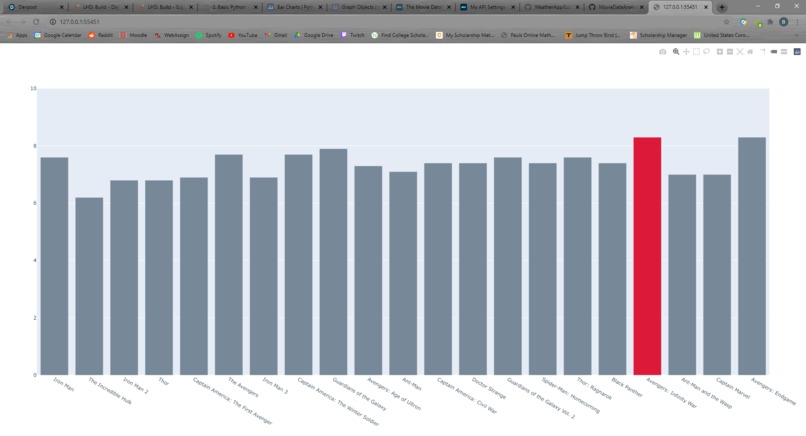Click the Autoscale icon in modebar
The image size is (806, 436).
click(740, 51)
